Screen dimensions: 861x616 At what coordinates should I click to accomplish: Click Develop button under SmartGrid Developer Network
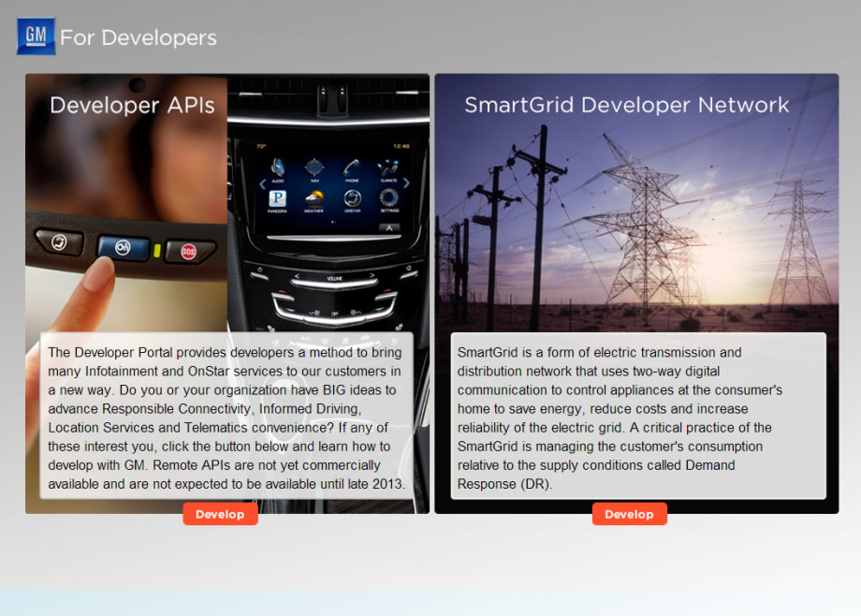pos(629,514)
